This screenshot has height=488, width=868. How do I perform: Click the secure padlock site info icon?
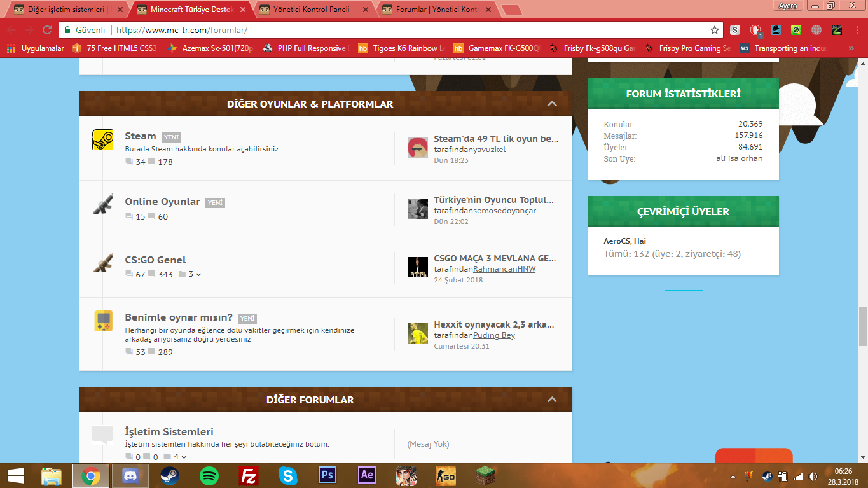67,30
